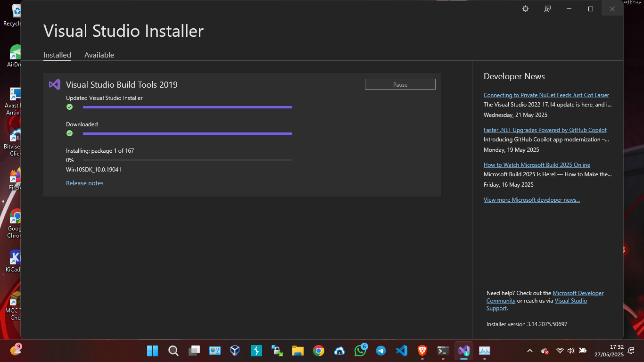
Task: Switch to the Available tab
Action: [99, 55]
